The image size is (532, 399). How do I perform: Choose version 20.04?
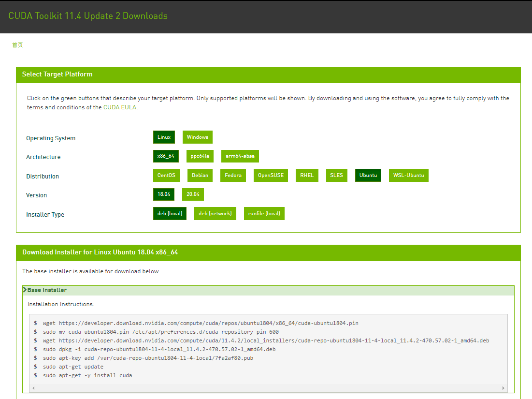[x=193, y=194]
